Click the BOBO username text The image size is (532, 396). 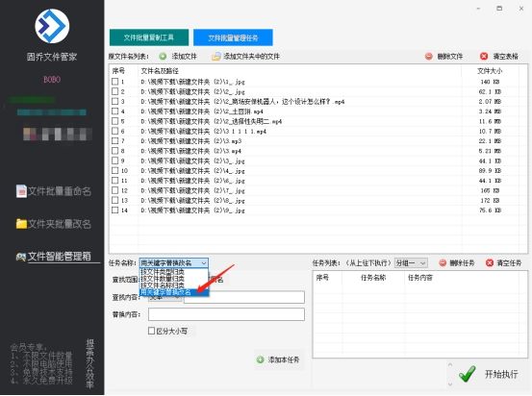pos(52,80)
